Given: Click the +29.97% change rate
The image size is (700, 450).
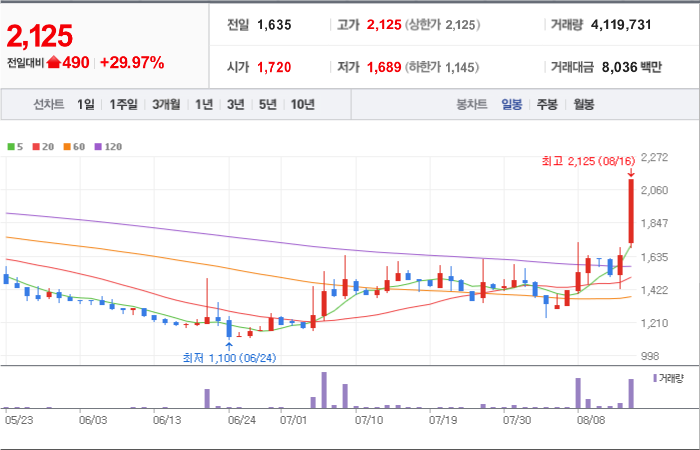Looking at the screenshot, I should [132, 62].
